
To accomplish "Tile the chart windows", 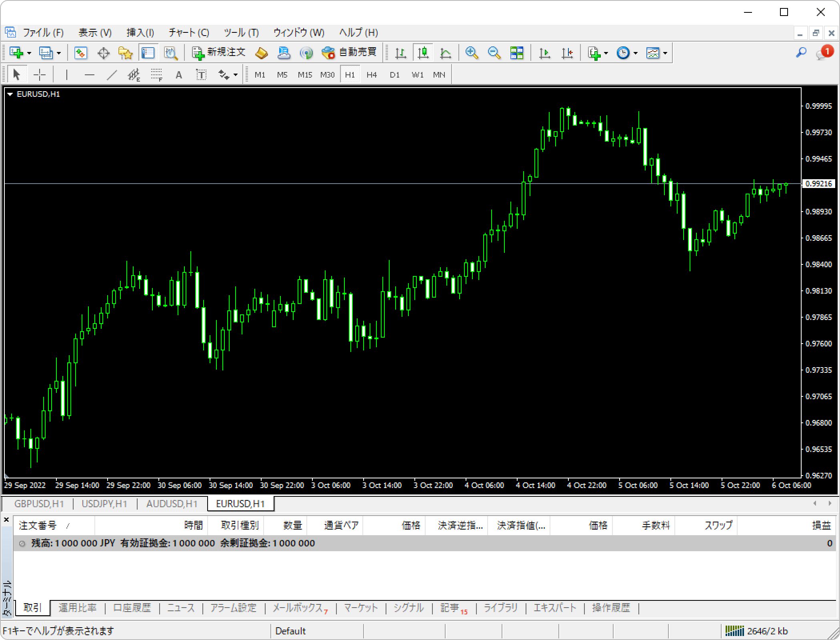I will point(516,52).
